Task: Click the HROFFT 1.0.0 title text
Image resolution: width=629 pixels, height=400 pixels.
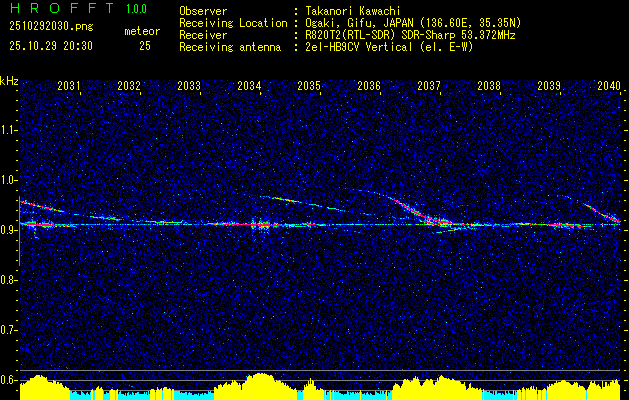Action: (78, 8)
